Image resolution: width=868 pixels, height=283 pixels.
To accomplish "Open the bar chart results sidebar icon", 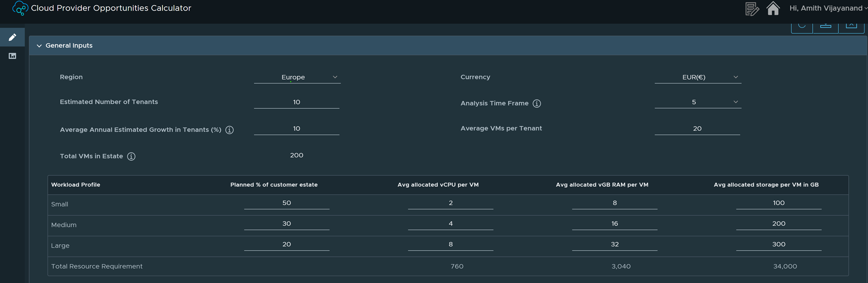I will pyautogui.click(x=13, y=56).
